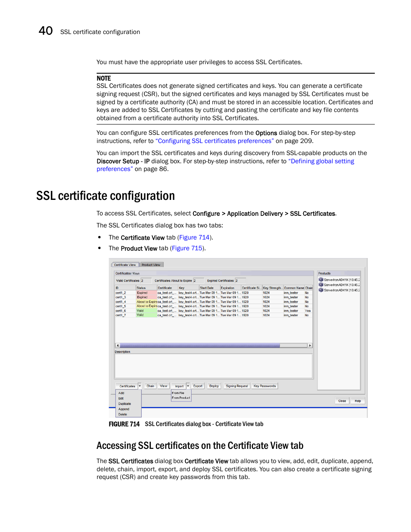Choose Delete in the Certificates menu
The width and height of the screenshot is (411, 532).
pos(123,414)
